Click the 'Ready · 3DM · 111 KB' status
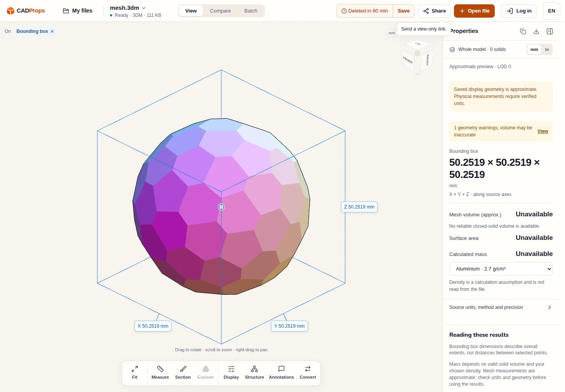The width and height of the screenshot is (565, 392). pos(135,15)
